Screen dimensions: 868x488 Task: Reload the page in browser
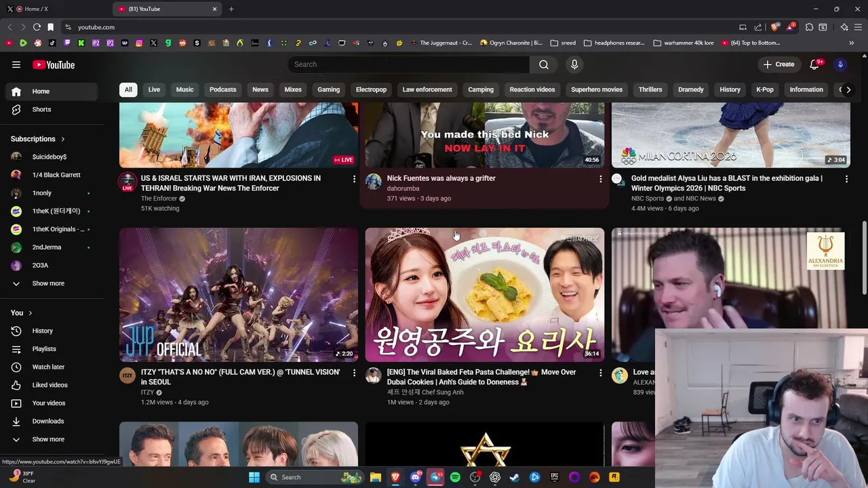click(37, 27)
